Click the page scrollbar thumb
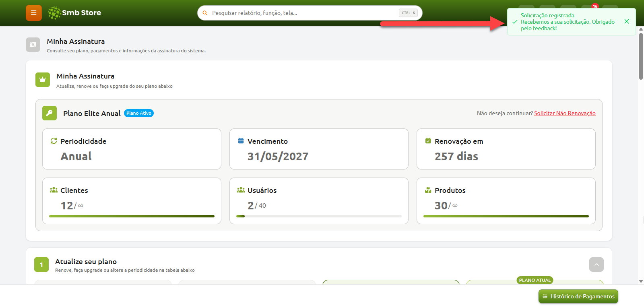This screenshot has height=308, width=644. [x=641, y=56]
